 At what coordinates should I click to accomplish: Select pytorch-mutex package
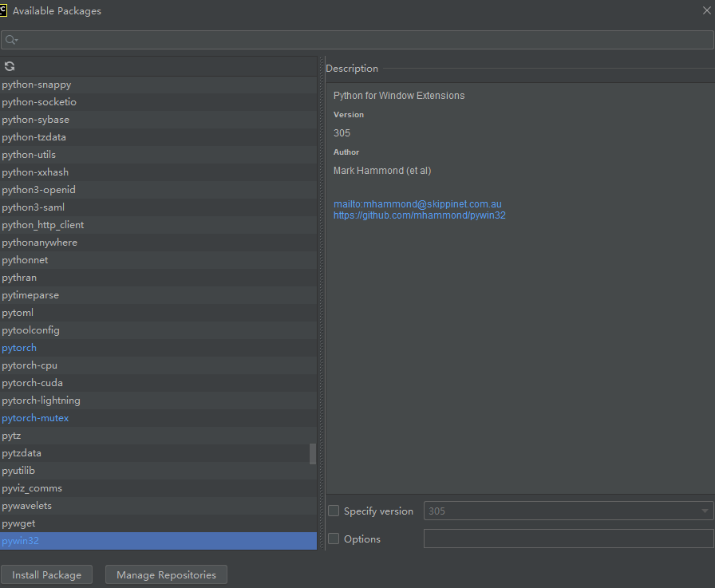[158, 418]
